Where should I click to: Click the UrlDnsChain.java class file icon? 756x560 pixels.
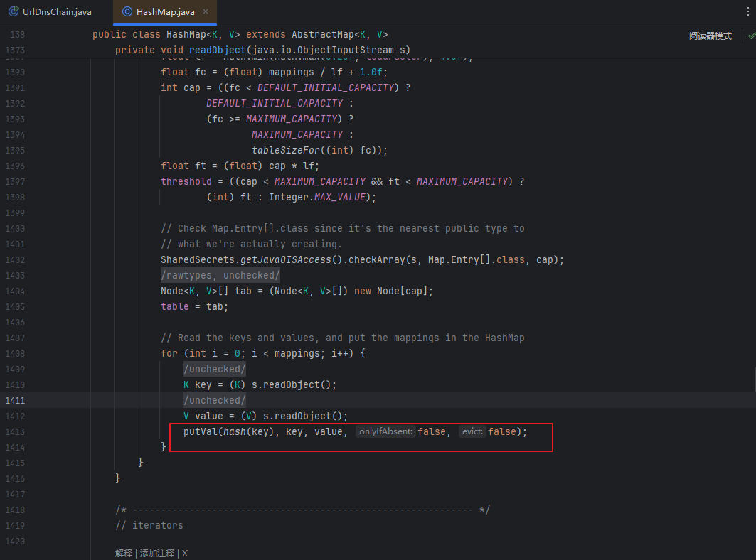coord(14,11)
